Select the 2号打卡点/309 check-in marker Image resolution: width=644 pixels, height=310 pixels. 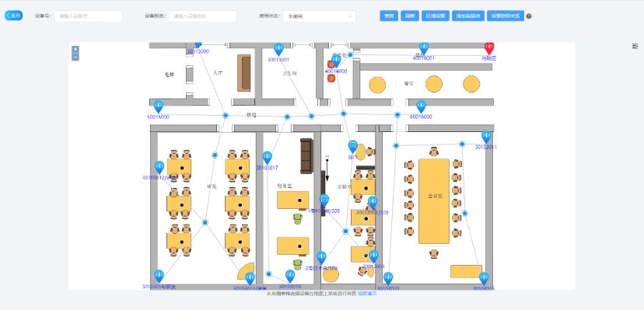click(321, 258)
